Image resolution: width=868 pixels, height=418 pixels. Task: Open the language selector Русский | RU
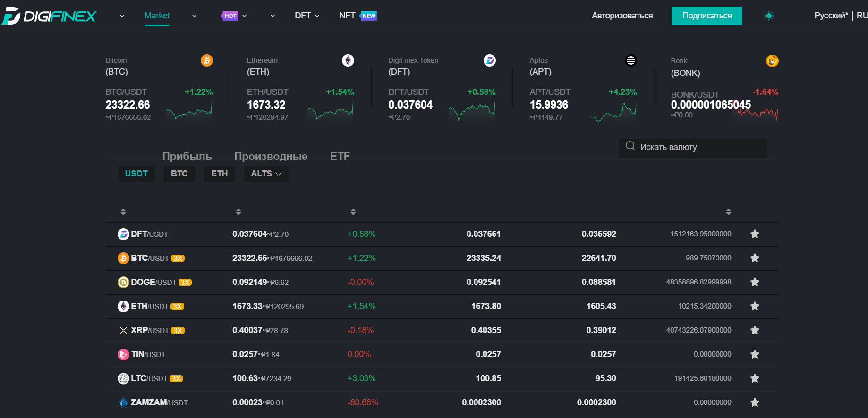pyautogui.click(x=841, y=16)
